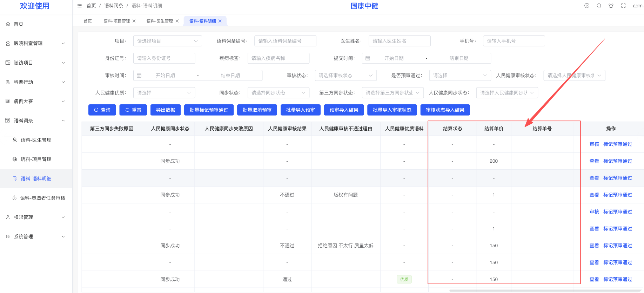Toggle fullscreen icon in header
This screenshot has height=293, width=644.
tap(623, 6)
